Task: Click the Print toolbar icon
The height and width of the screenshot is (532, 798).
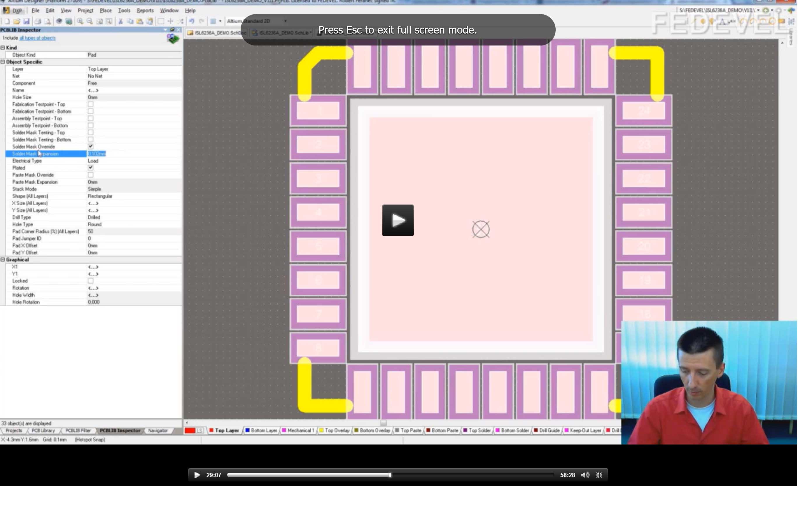Action: (38, 21)
